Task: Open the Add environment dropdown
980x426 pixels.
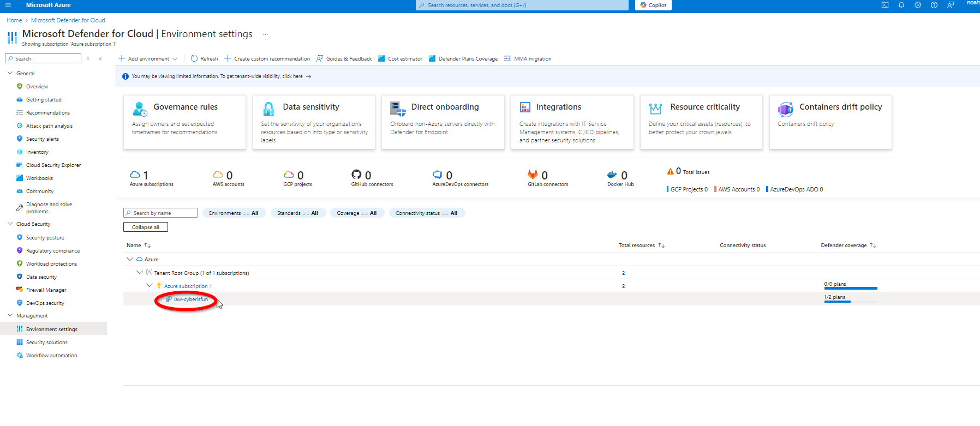Action: pyautogui.click(x=148, y=58)
